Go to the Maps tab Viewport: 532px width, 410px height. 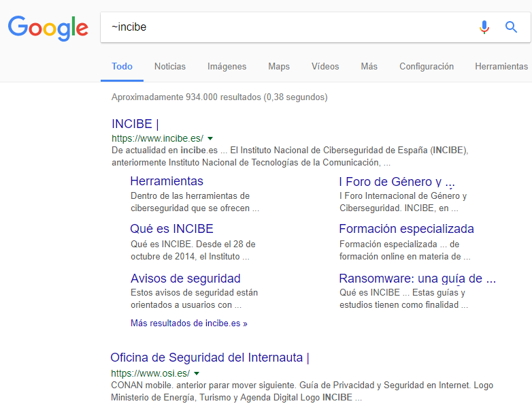[x=279, y=67]
